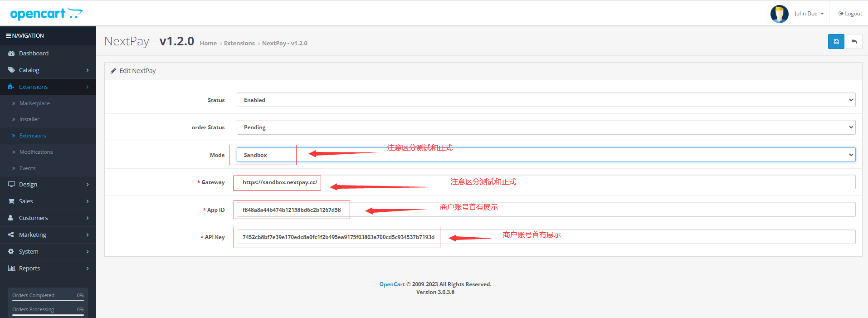Click the Catalog tags icon

11,70
